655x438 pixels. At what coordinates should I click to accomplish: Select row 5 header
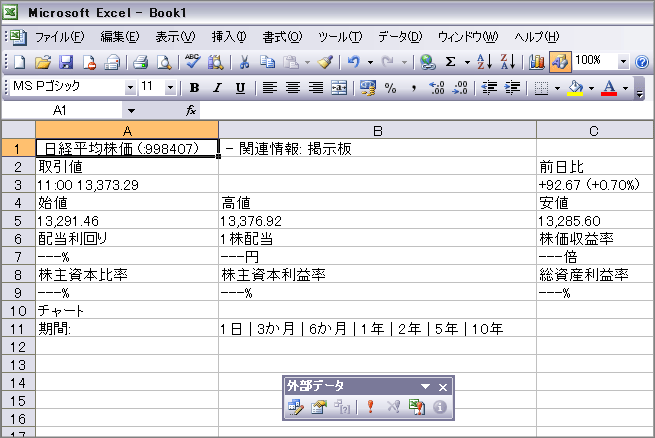pyautogui.click(x=18, y=221)
